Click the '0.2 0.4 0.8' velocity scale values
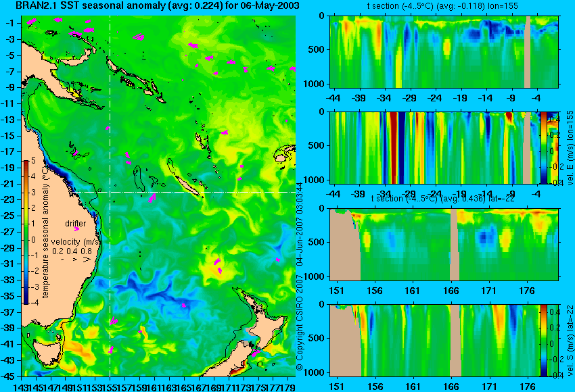The width and height of the screenshot is (575, 392). (x=72, y=251)
